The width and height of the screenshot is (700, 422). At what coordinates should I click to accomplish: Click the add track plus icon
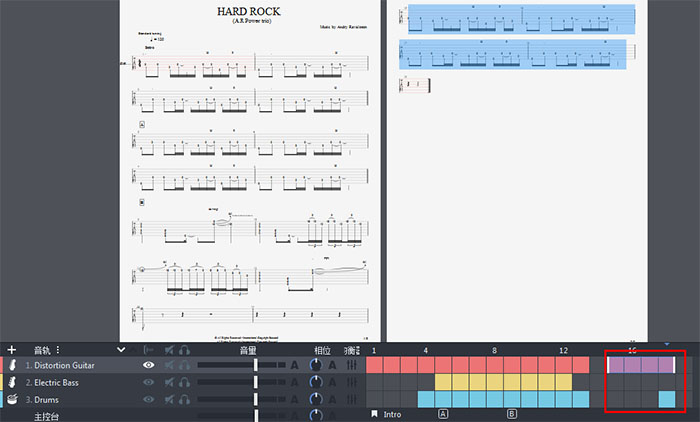pyautogui.click(x=11, y=350)
